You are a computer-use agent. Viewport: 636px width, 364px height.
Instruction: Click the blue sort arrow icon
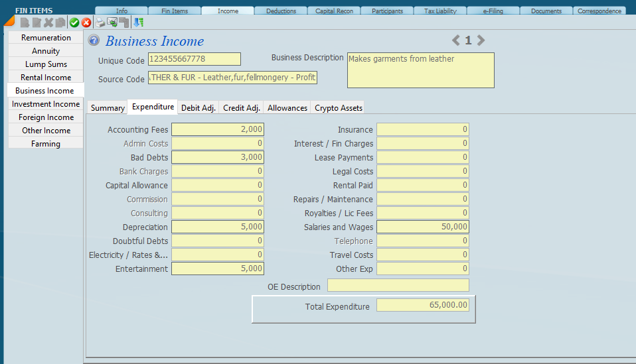point(138,23)
